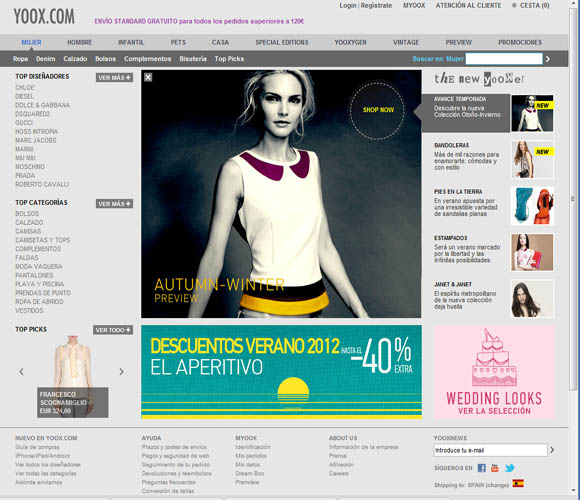The height and width of the screenshot is (500, 580).
Task: Open Estampados thumbnail image
Action: [532, 252]
